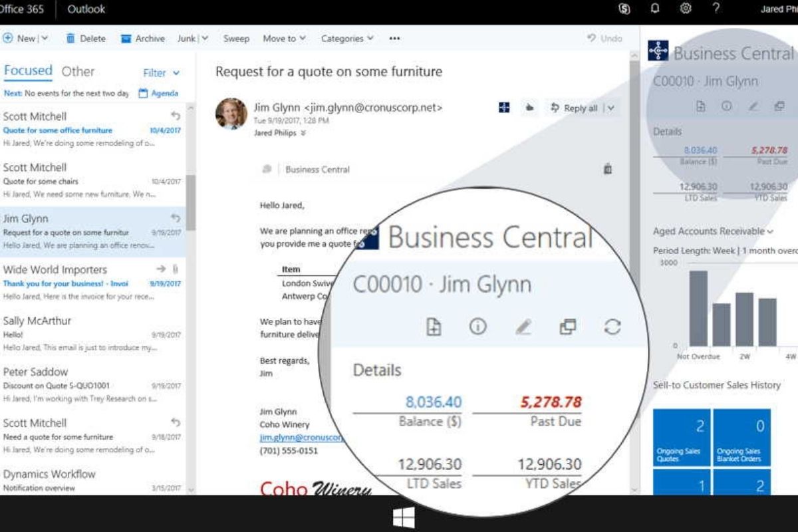Select the Jim Glynn email in the list
The height and width of the screenshot is (532, 798).
pos(92,232)
